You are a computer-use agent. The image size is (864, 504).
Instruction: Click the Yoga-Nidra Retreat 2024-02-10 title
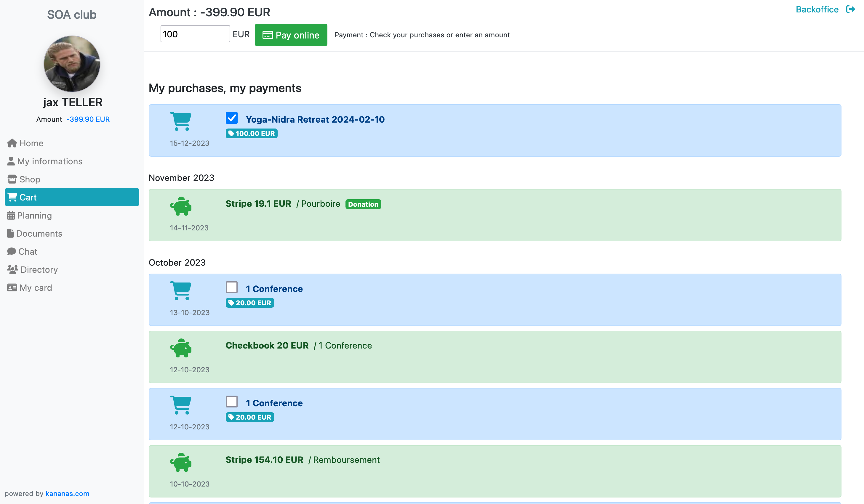[x=315, y=119]
